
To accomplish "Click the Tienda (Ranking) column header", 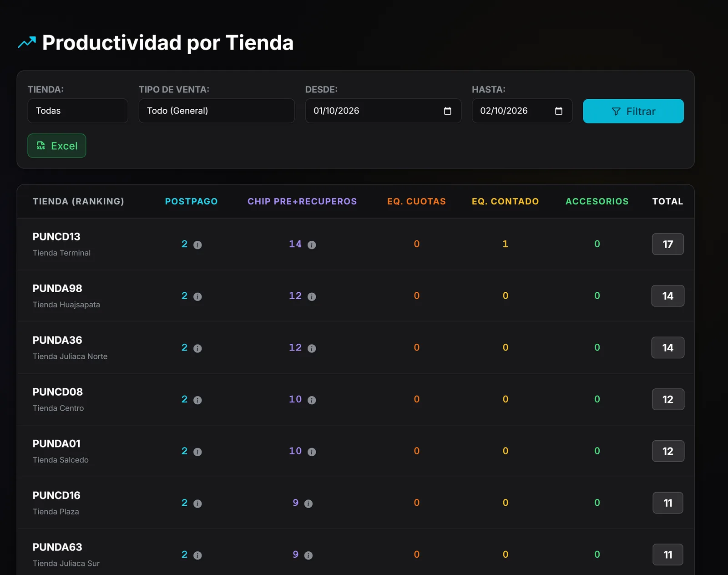I will 78,201.
